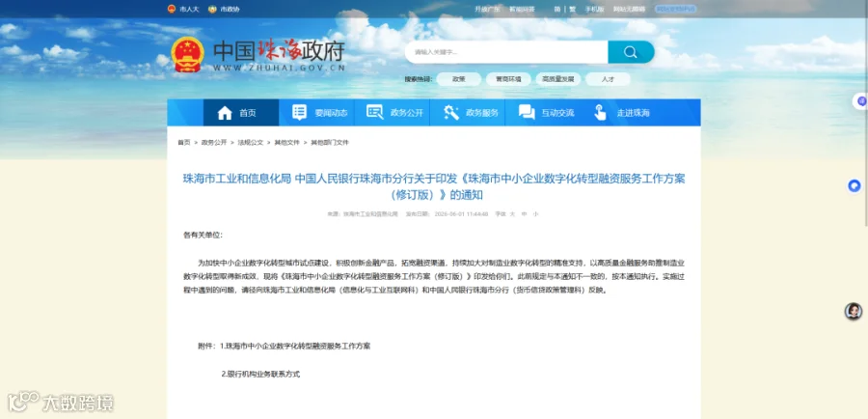868x419 pixels.
Task: Set font size to 大
Action: pos(512,214)
